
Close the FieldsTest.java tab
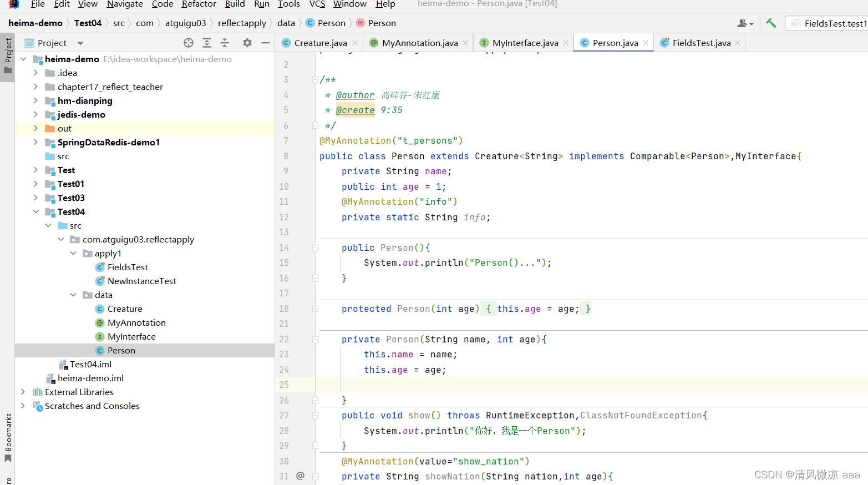tap(738, 43)
